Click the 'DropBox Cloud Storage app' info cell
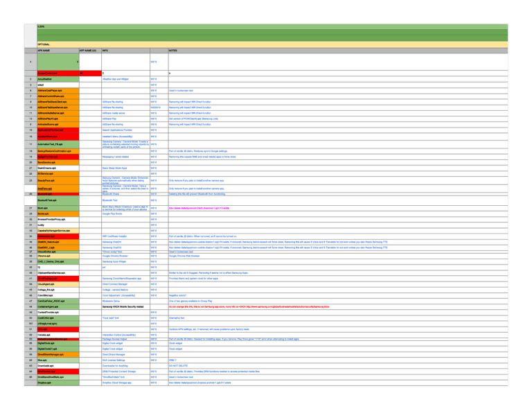This screenshot has width=532, height=411. 125,383
